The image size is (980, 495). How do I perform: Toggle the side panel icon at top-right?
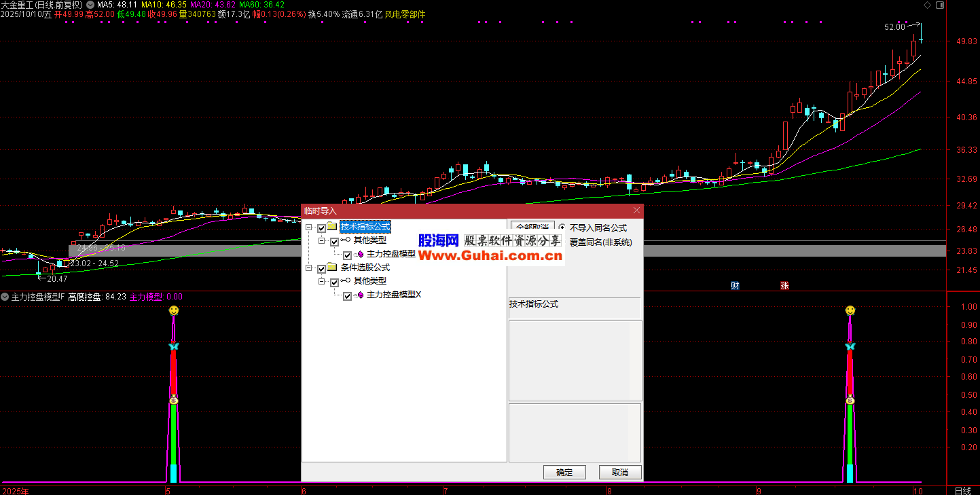(939, 5)
